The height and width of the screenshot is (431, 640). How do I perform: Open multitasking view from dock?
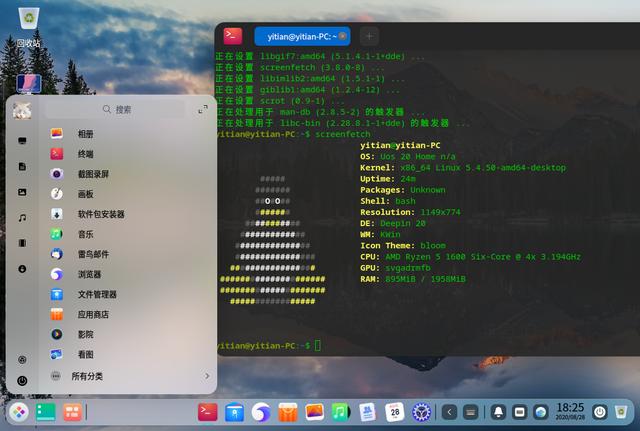click(46, 412)
